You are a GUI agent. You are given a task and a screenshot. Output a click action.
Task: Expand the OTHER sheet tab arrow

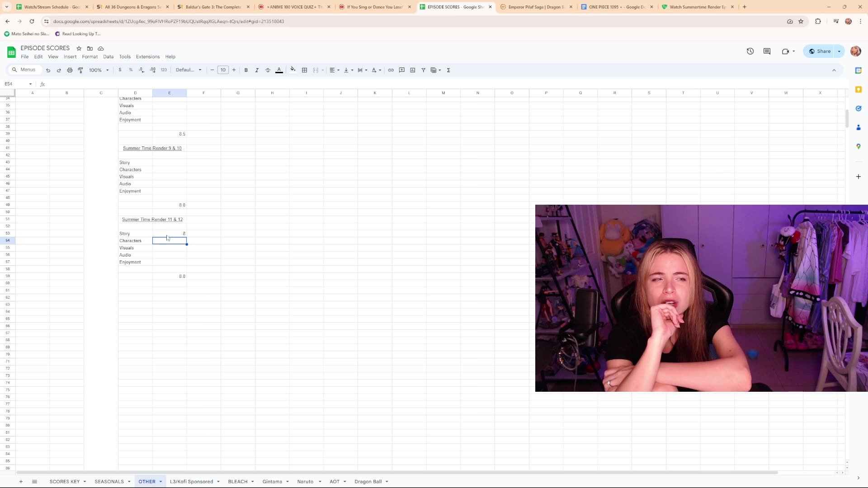coord(160,482)
